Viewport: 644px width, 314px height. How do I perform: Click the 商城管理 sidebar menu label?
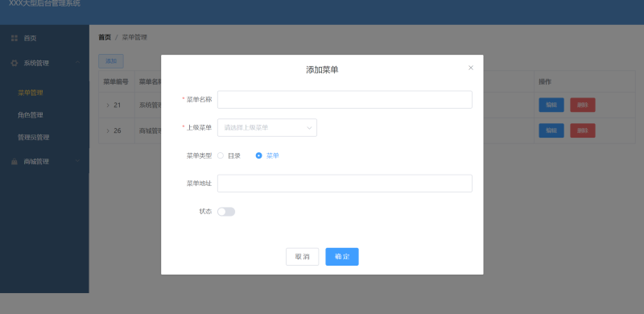36,162
